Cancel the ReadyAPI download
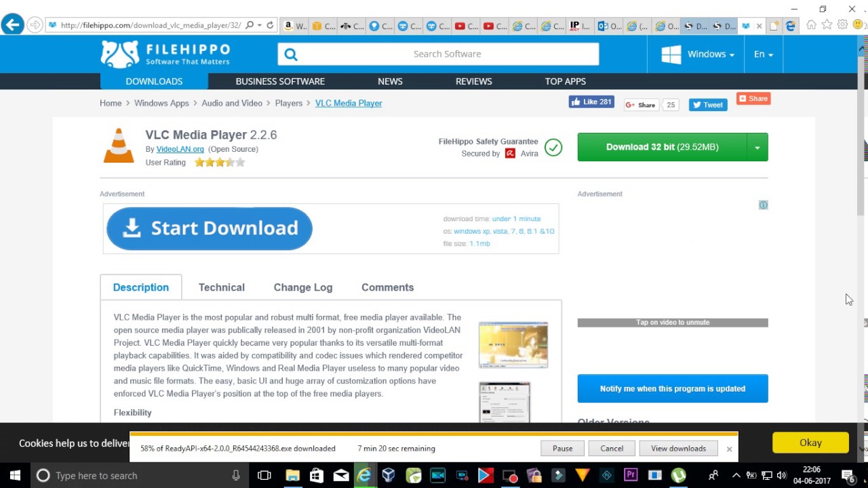The image size is (868, 488). pos(612,448)
